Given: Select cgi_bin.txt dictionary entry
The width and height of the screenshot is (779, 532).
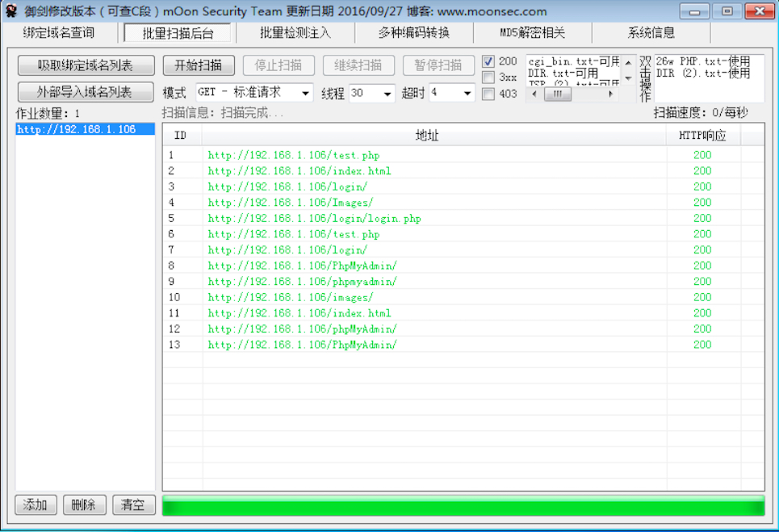Looking at the screenshot, I should (573, 61).
